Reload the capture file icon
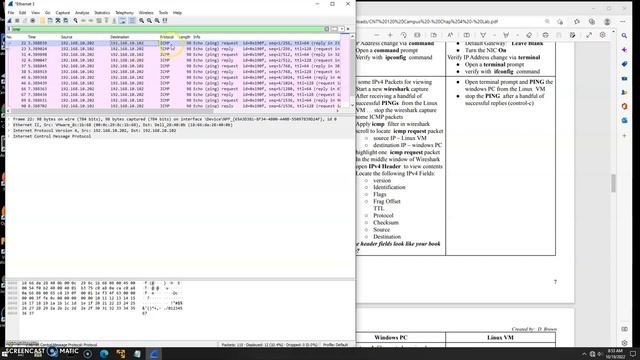This screenshot has width=640, height=360. click(x=66, y=20)
